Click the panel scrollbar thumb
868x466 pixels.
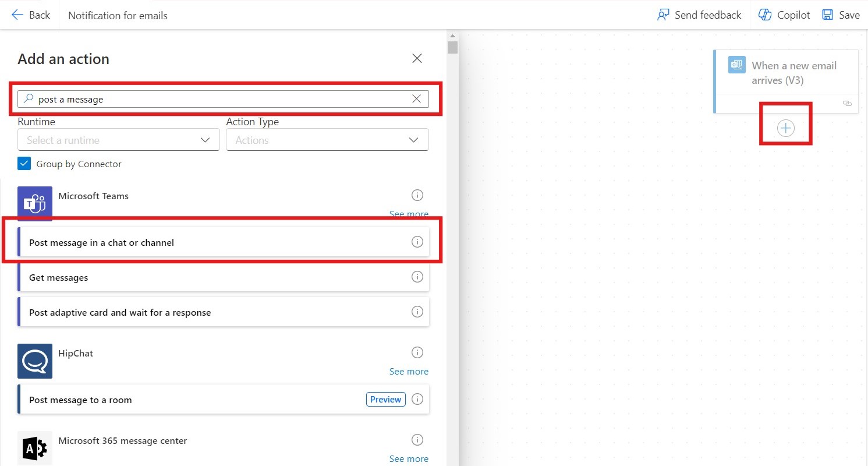pos(453,47)
